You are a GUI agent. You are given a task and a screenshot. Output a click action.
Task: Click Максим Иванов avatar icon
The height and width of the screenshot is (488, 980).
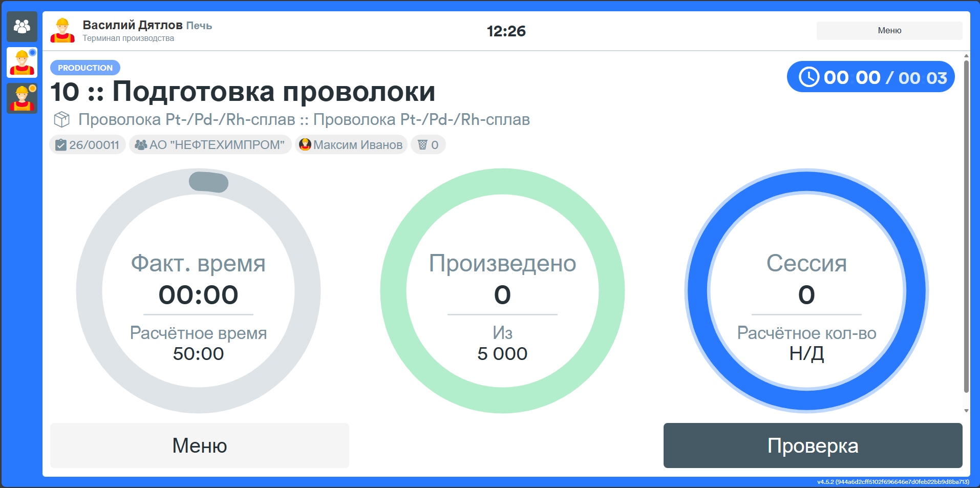point(305,145)
